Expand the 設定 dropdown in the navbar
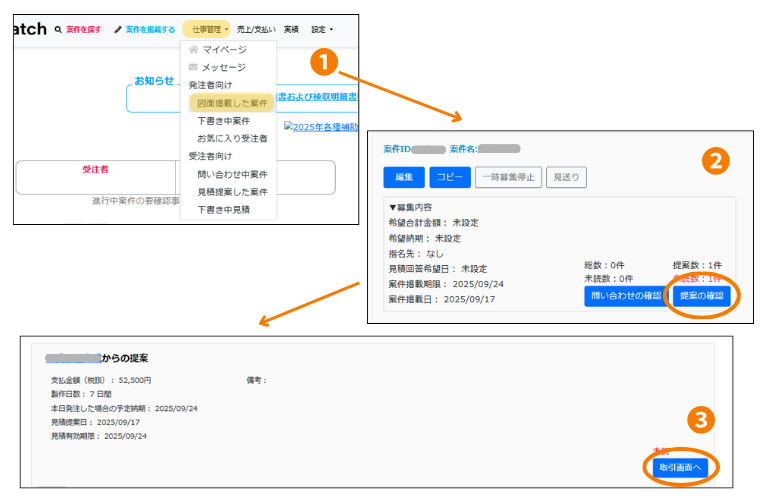The image size is (770, 500). pyautogui.click(x=322, y=30)
